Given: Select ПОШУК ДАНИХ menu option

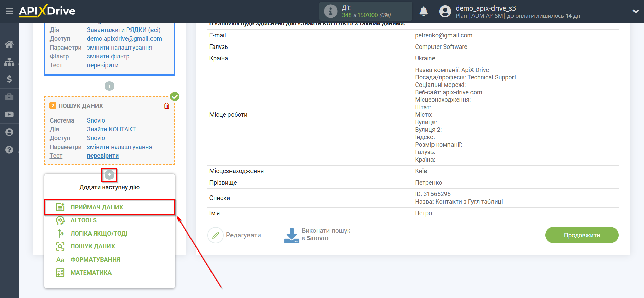Looking at the screenshot, I should click(93, 246).
